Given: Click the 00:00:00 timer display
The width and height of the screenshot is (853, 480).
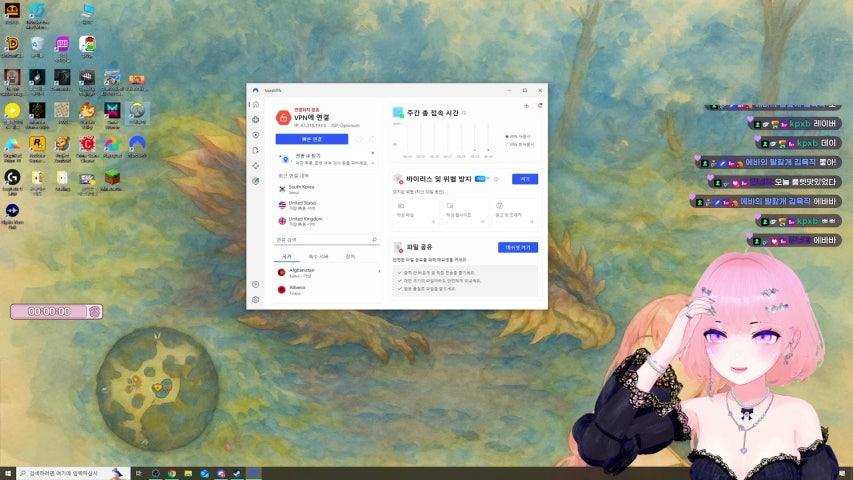Looking at the screenshot, I should tap(49, 312).
